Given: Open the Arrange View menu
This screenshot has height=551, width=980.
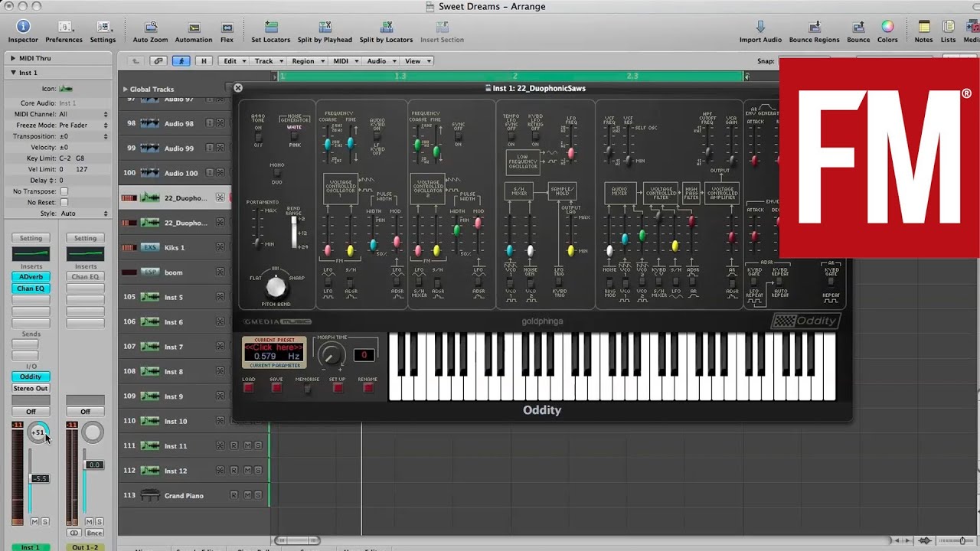Looking at the screenshot, I should (416, 61).
